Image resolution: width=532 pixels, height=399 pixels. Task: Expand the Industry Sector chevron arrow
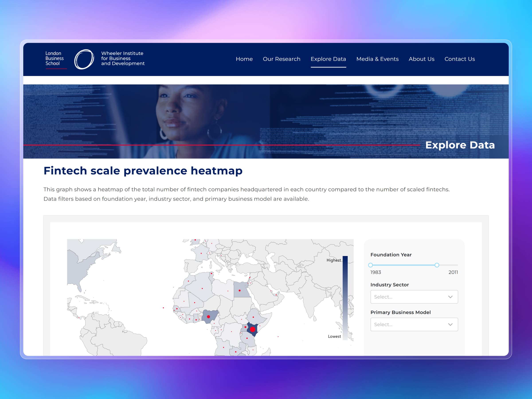(x=450, y=297)
